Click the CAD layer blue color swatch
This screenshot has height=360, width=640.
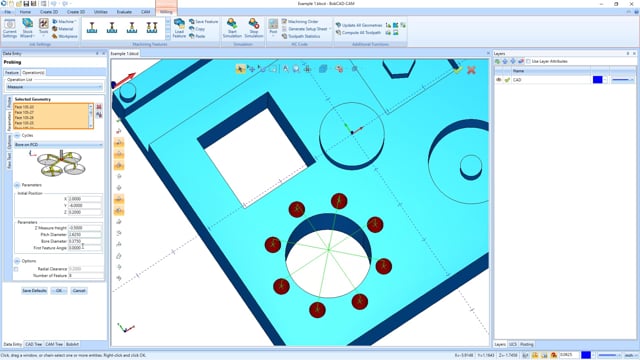tap(597, 80)
